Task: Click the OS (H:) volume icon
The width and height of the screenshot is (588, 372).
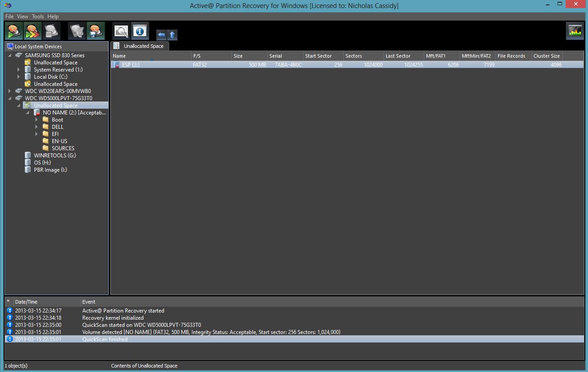Action: click(28, 163)
